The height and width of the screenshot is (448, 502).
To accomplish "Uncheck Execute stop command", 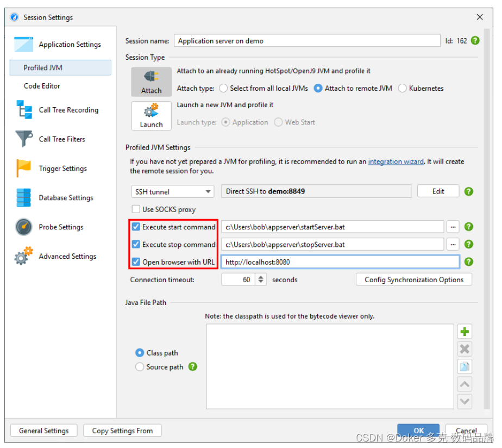I will coord(136,244).
